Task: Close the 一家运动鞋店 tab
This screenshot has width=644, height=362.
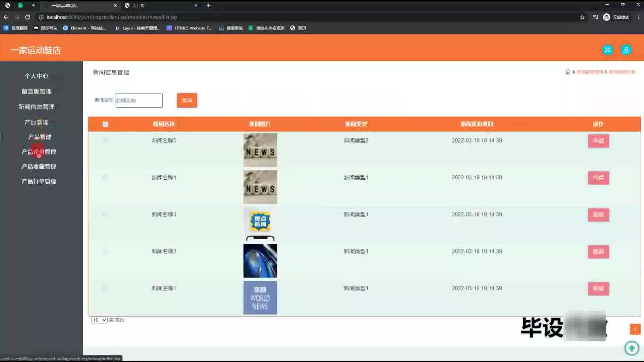Action: (115, 5)
